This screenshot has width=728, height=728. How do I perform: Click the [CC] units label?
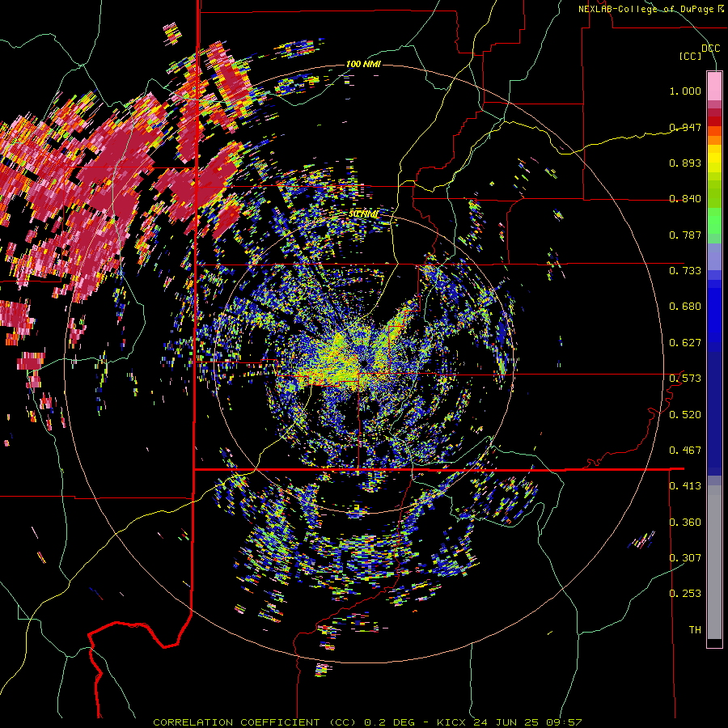pyautogui.click(x=691, y=56)
